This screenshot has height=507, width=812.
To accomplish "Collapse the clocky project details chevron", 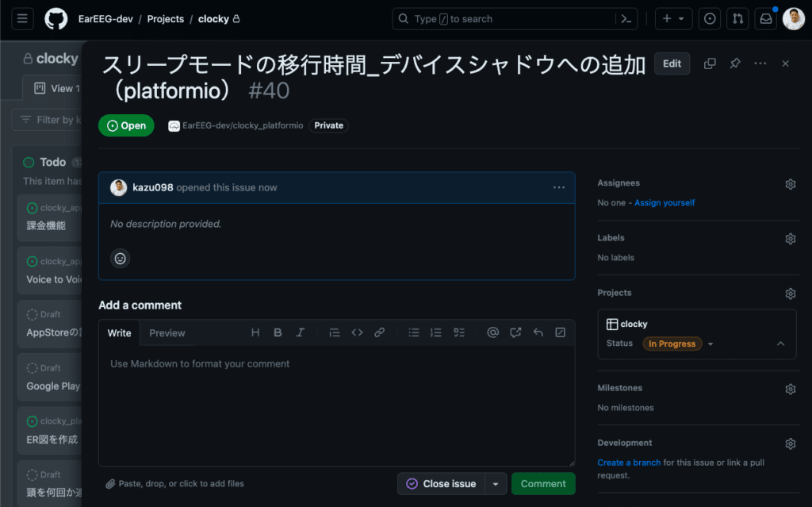I will tap(780, 344).
